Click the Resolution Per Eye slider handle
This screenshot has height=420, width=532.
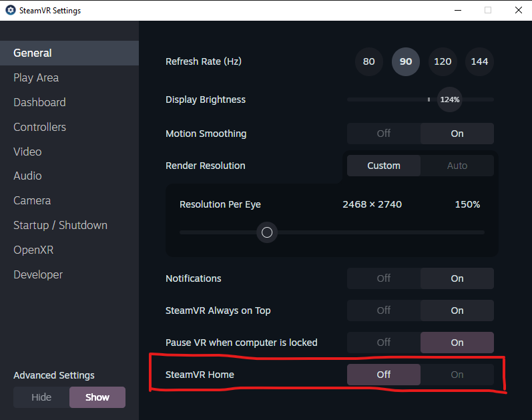coord(267,232)
